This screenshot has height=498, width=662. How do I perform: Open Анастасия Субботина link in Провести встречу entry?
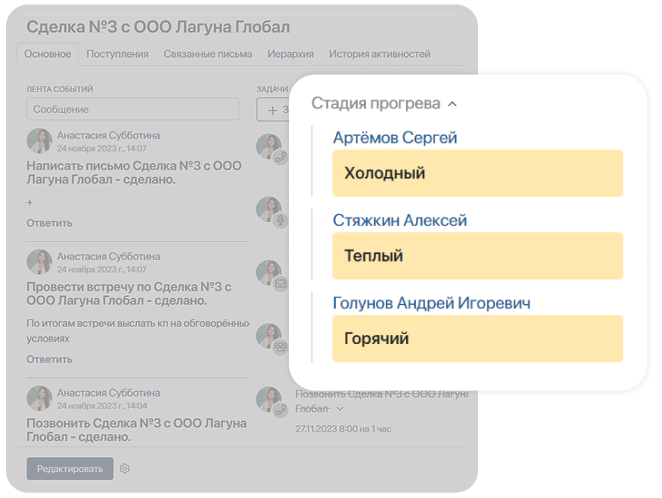pos(109,257)
